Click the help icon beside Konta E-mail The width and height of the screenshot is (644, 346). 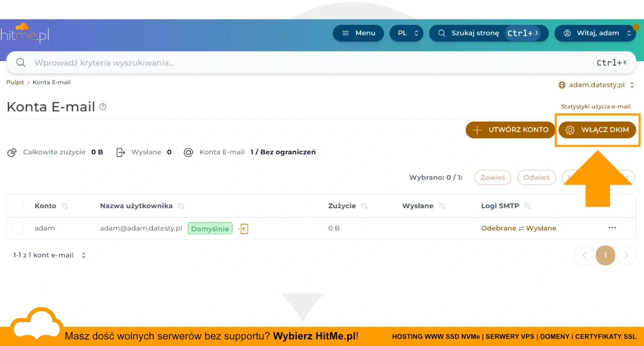pos(103,107)
